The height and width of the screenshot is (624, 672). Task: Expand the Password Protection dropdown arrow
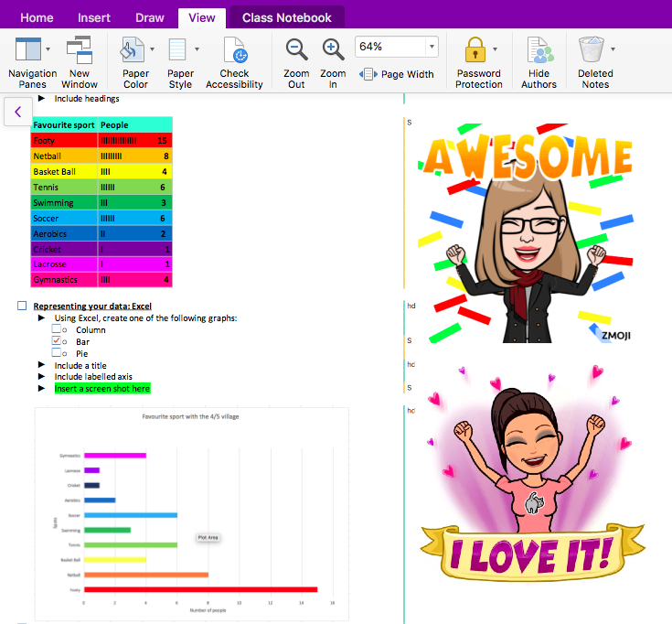click(495, 49)
